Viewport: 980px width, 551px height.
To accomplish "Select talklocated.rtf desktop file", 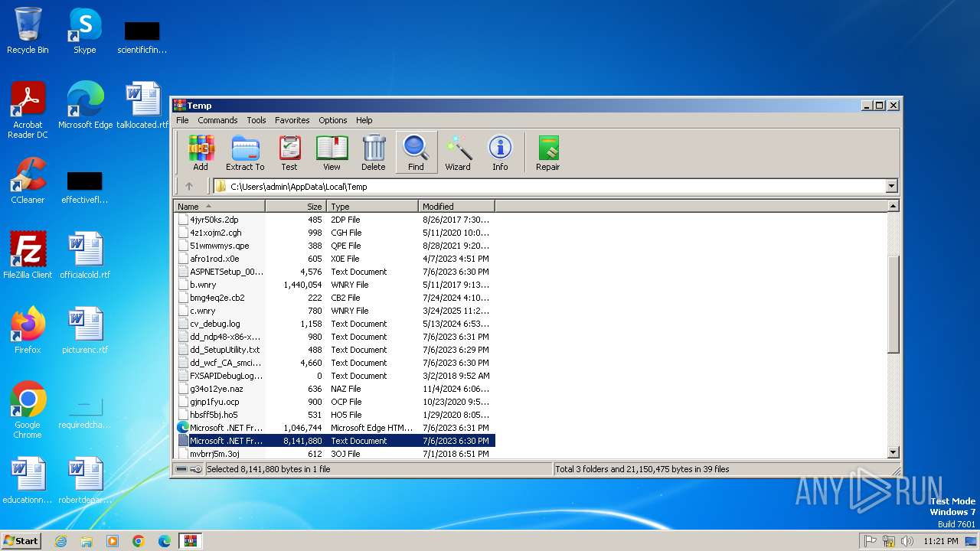I will tap(142, 106).
